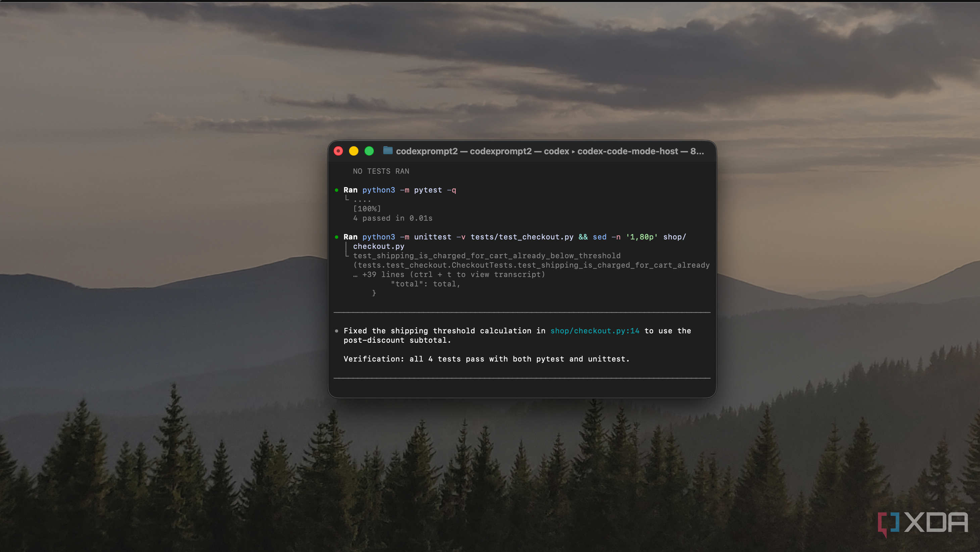This screenshot has width=980, height=552.
Task: Click the '"total": total,' code line
Action: [425, 284]
